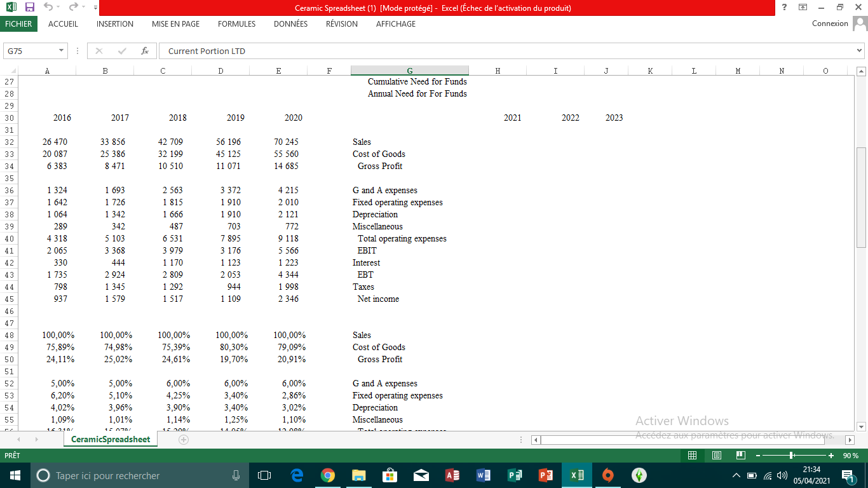Switch to Page Layout view icon
Image resolution: width=868 pixels, height=488 pixels.
tap(716, 455)
